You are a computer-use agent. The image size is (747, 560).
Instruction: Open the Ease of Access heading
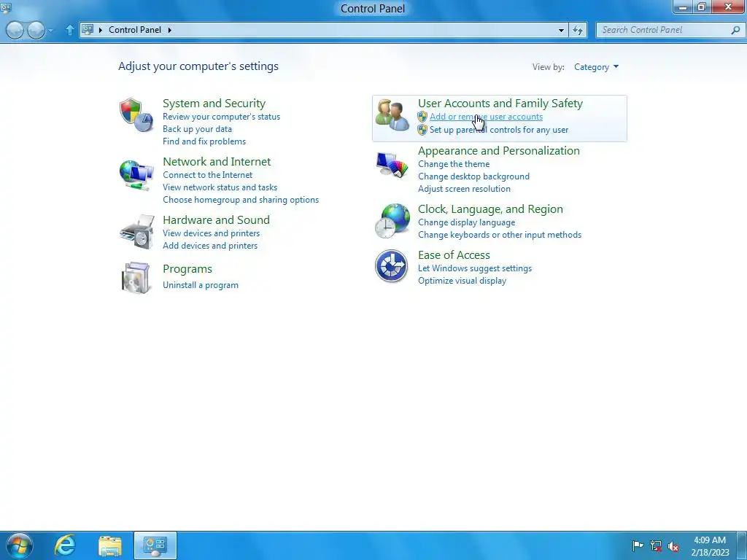(454, 255)
